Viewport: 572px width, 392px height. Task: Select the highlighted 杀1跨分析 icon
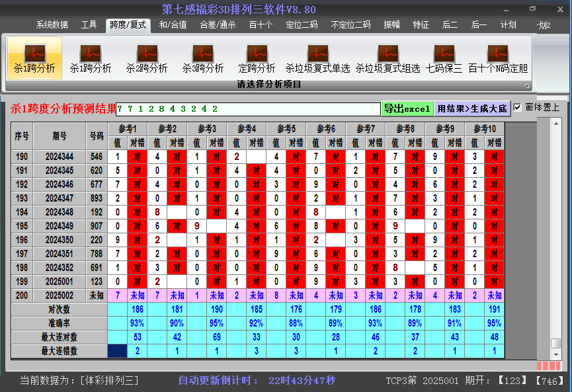pos(34,58)
